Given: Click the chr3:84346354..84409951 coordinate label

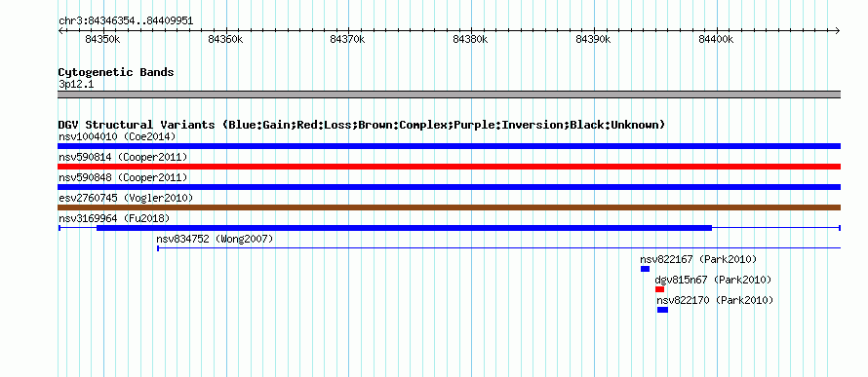Looking at the screenshot, I should (x=126, y=21).
